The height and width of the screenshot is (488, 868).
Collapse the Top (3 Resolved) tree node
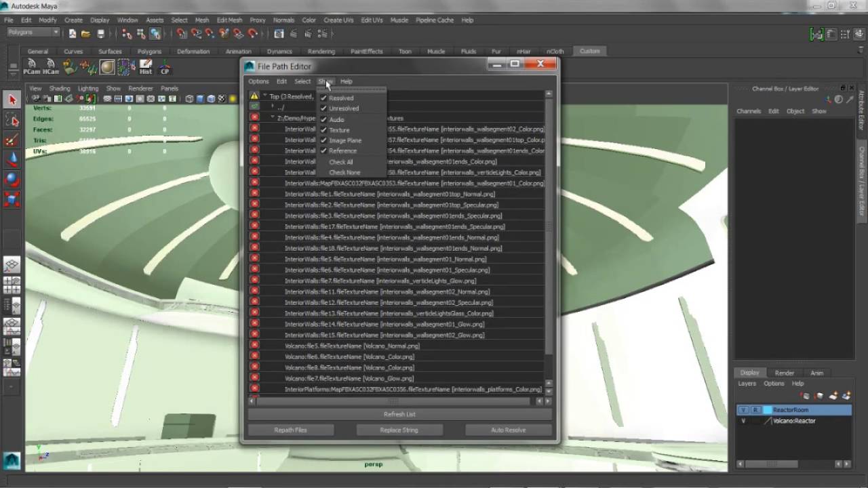(x=265, y=96)
